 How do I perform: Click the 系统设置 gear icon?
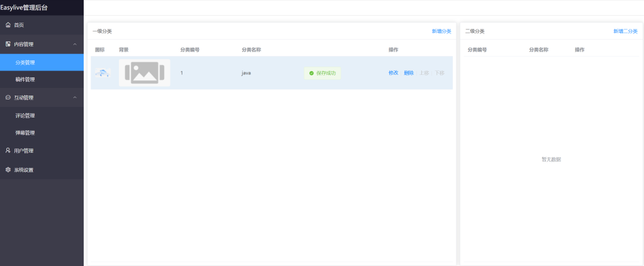click(x=8, y=170)
